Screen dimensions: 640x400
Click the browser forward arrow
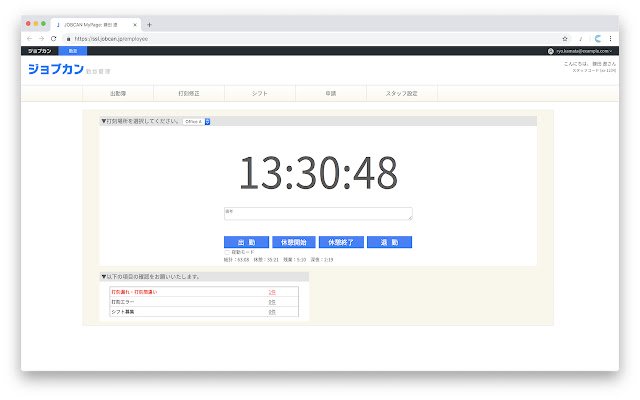pos(41,38)
